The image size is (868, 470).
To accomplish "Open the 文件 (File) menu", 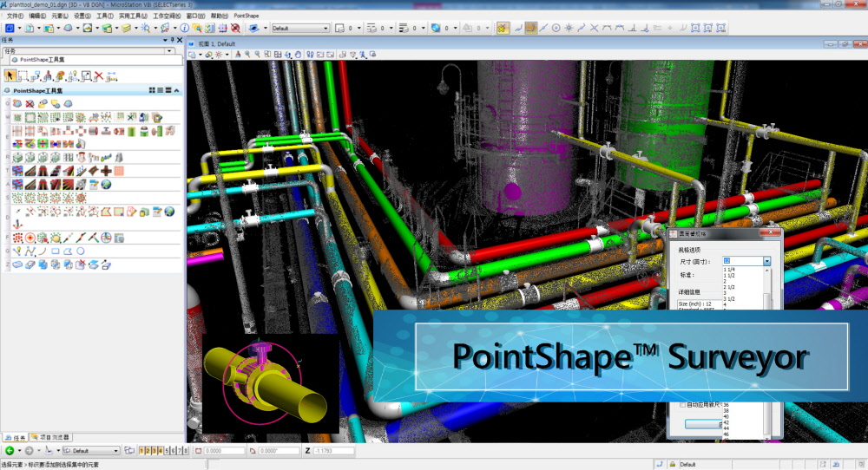I will coord(15,16).
